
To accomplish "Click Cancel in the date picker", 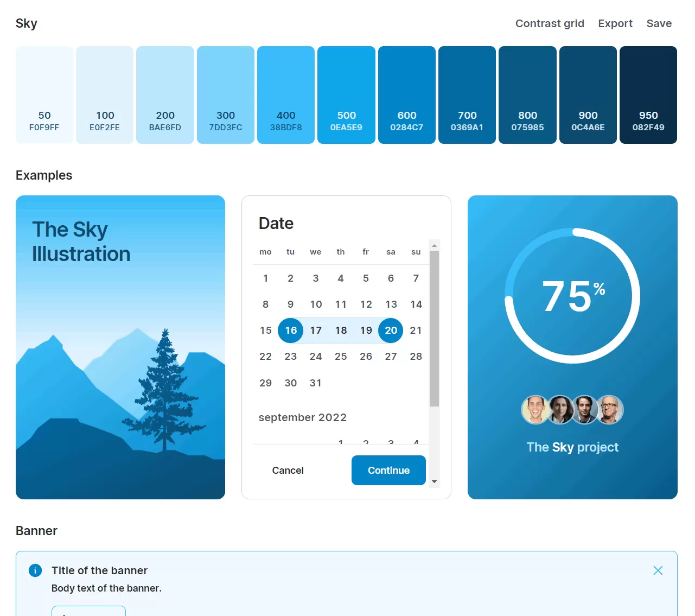I will [x=288, y=470].
